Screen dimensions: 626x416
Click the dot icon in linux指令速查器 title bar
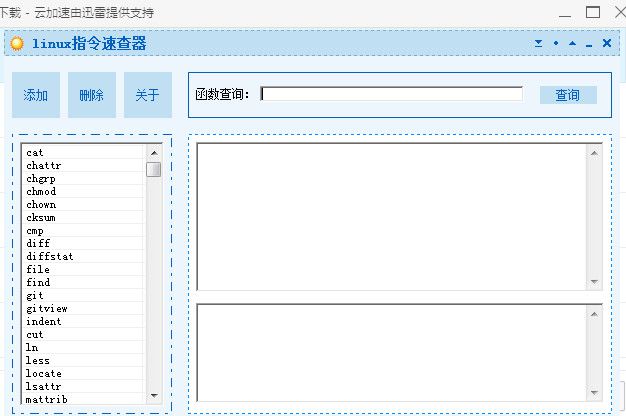556,43
